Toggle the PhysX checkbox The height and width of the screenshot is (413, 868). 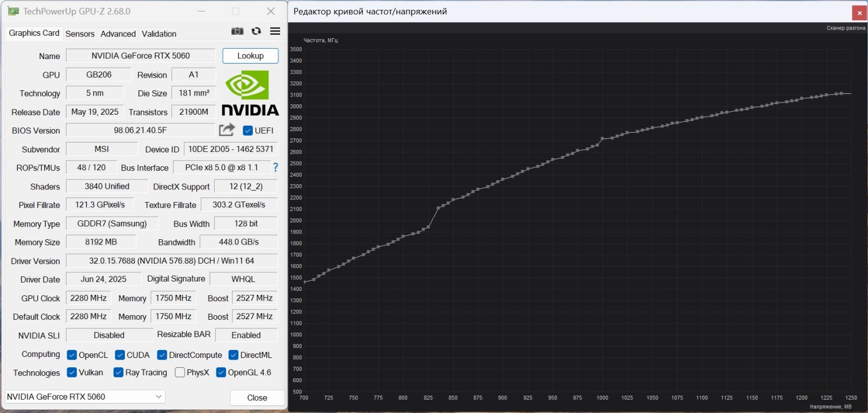point(180,372)
